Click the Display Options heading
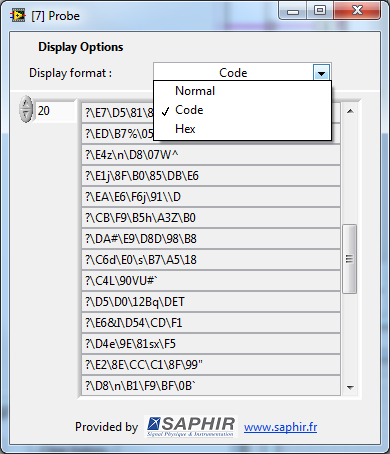390x454 pixels. pyautogui.click(x=81, y=47)
